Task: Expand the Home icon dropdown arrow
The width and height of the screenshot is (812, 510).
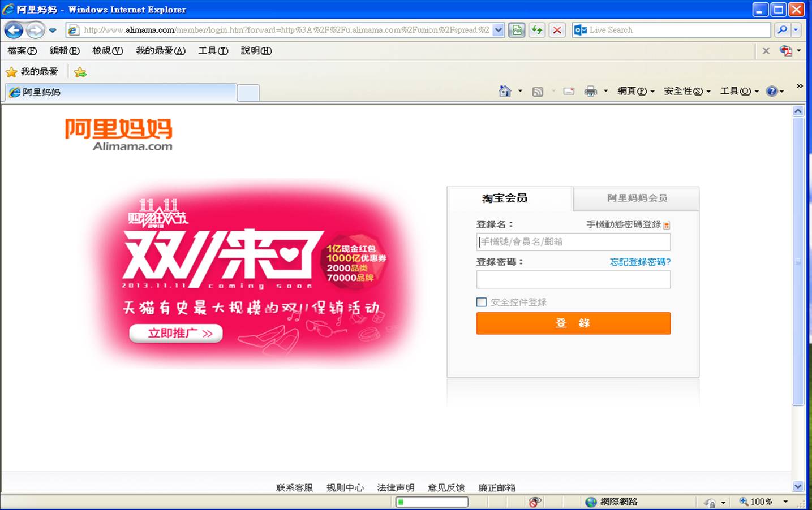Action: (x=520, y=91)
